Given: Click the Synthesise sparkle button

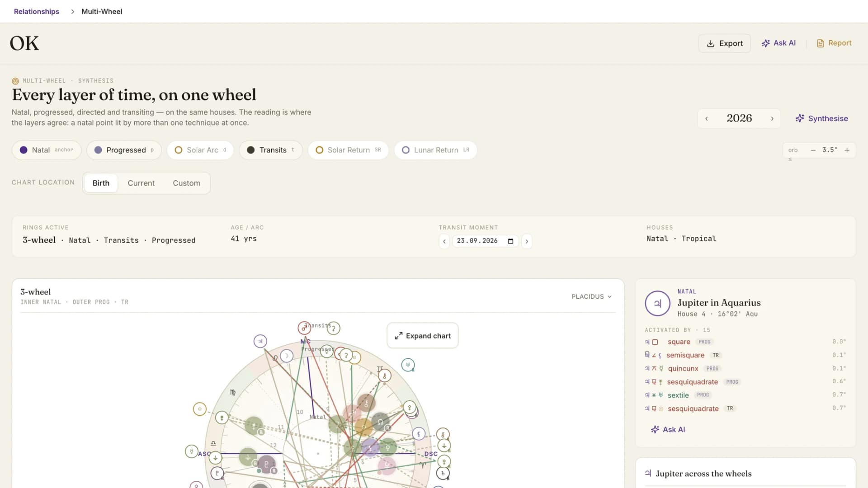Looking at the screenshot, I should coord(821,118).
